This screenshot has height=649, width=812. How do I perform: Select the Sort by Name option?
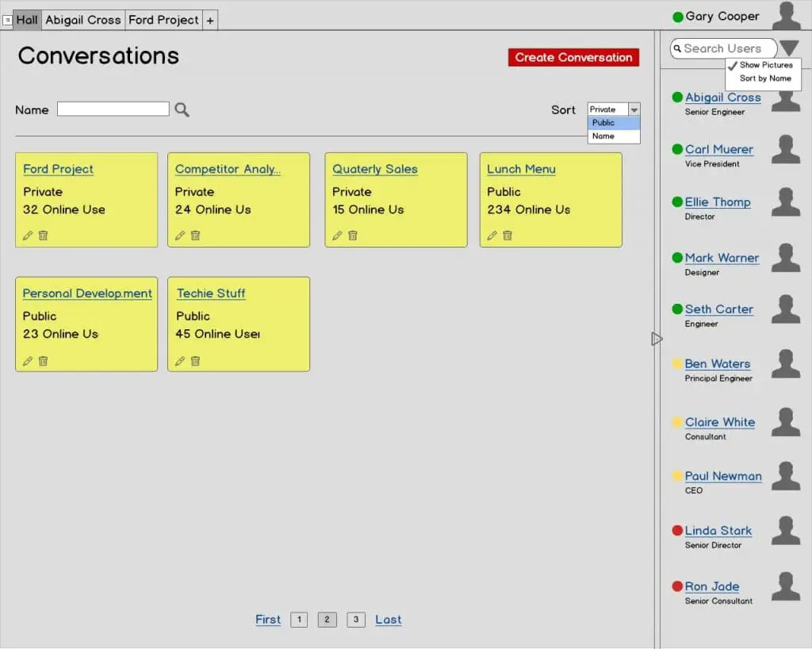click(x=764, y=79)
